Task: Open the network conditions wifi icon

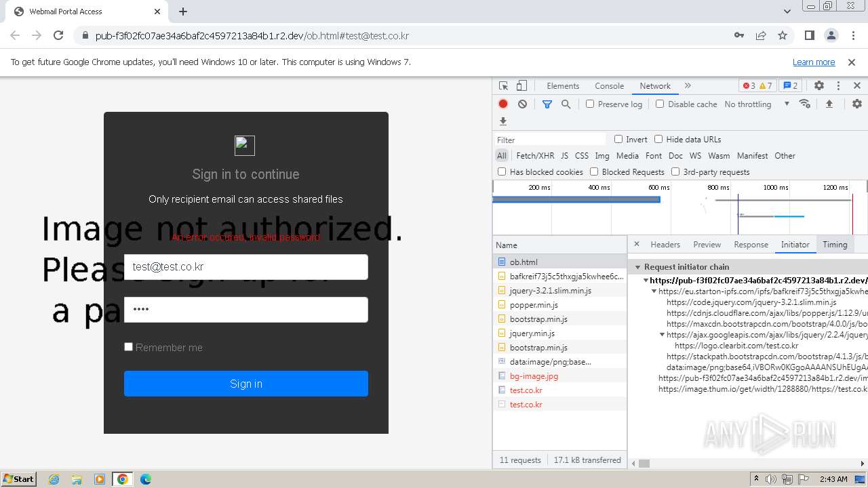Action: pos(805,104)
